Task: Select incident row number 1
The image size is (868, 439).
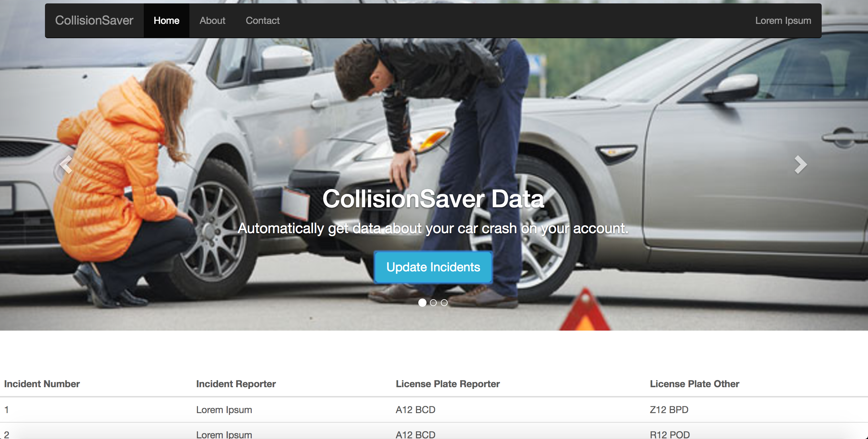Action: tap(6, 410)
